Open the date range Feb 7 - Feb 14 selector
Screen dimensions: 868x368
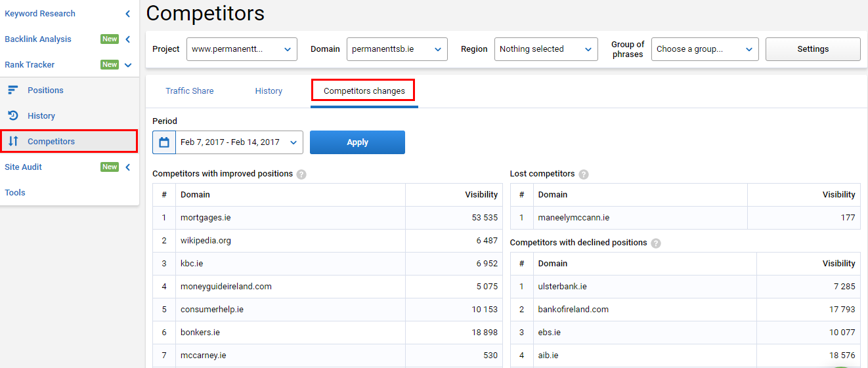(x=239, y=142)
